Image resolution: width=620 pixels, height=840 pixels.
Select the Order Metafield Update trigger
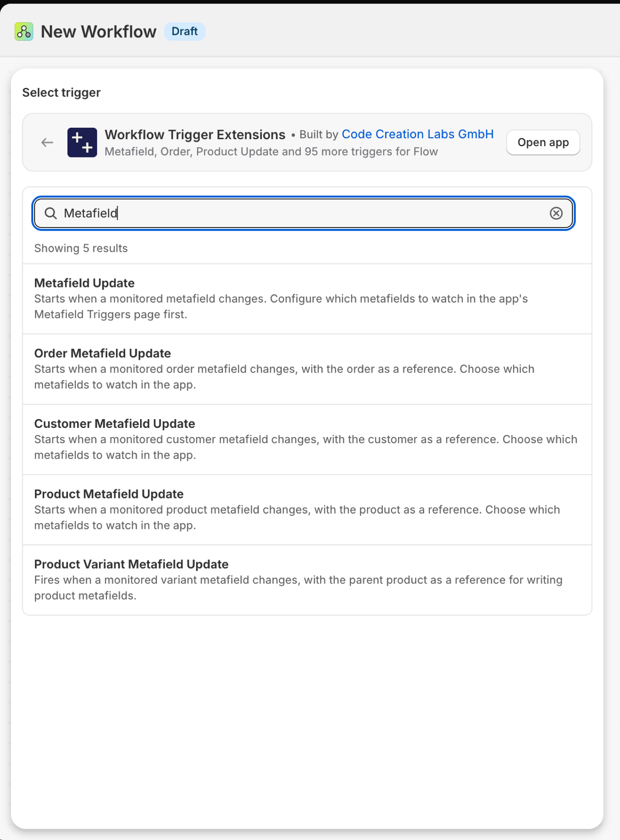(x=307, y=369)
